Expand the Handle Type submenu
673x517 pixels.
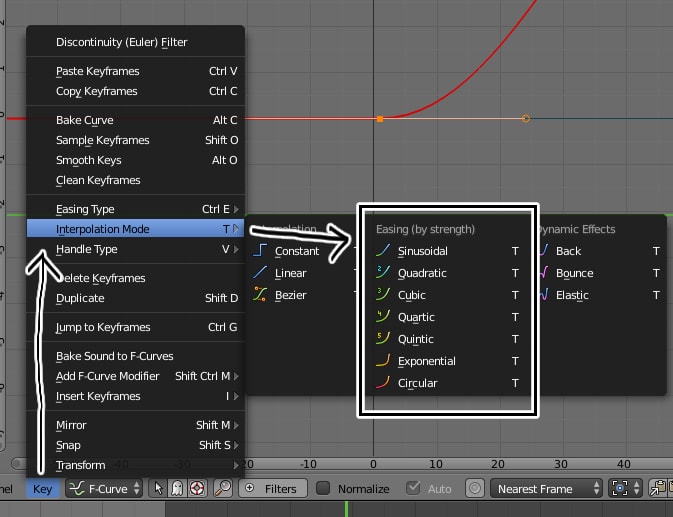click(135, 249)
